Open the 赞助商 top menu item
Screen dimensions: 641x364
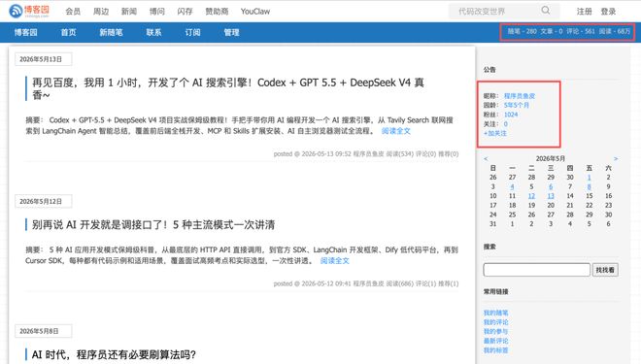click(217, 12)
